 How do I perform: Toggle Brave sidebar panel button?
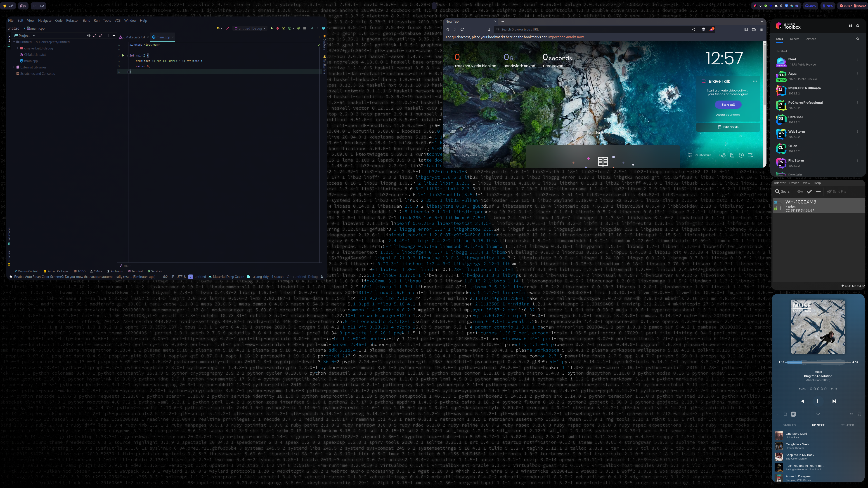pyautogui.click(x=746, y=29)
